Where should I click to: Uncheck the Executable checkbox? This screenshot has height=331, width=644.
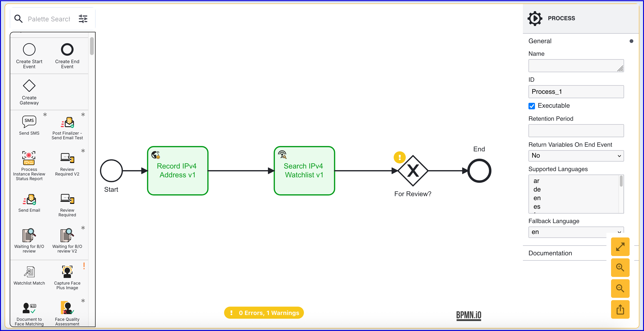[531, 106]
